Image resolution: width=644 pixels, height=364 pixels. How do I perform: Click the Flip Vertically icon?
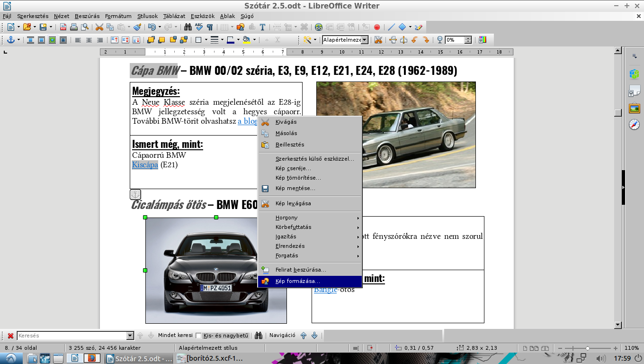tap(393, 40)
